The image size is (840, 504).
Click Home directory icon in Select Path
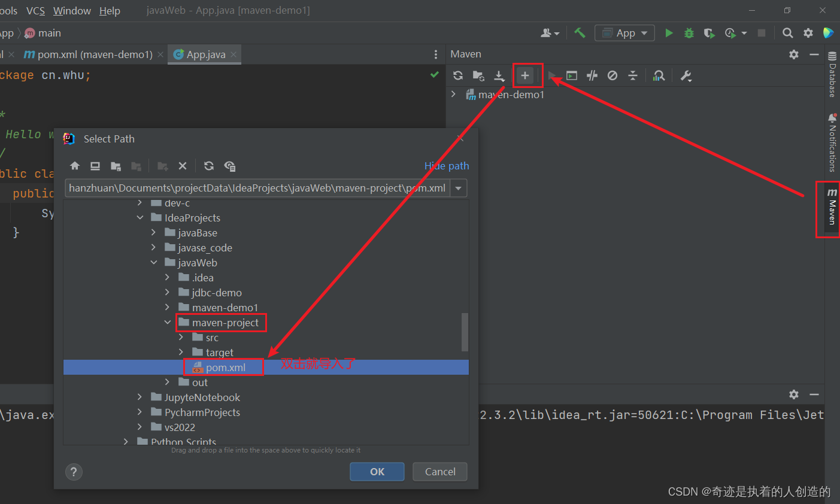tap(75, 166)
